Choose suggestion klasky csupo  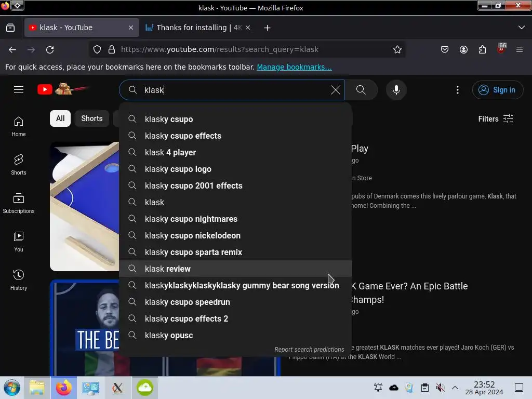click(x=235, y=119)
